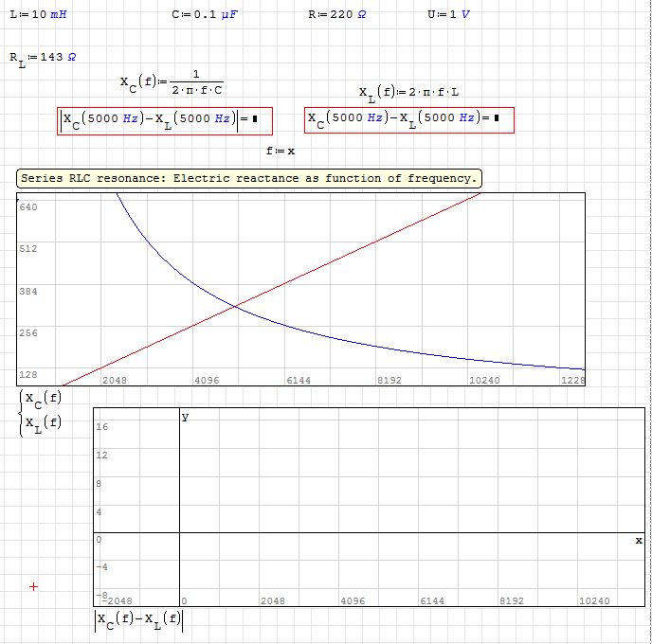Select the f := x assignment
Viewport: 652px width, 644px height.
(x=281, y=151)
